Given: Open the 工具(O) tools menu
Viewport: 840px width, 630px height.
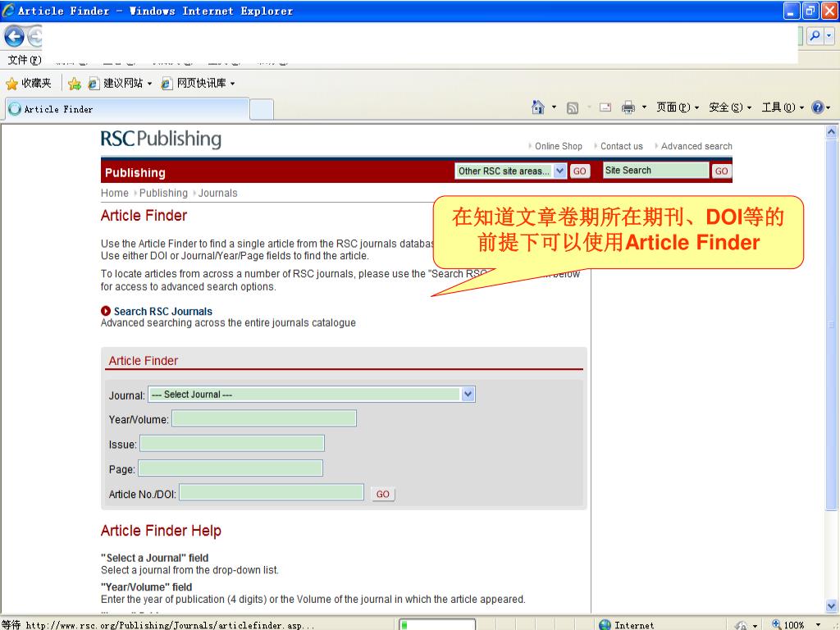Looking at the screenshot, I should pos(783,107).
